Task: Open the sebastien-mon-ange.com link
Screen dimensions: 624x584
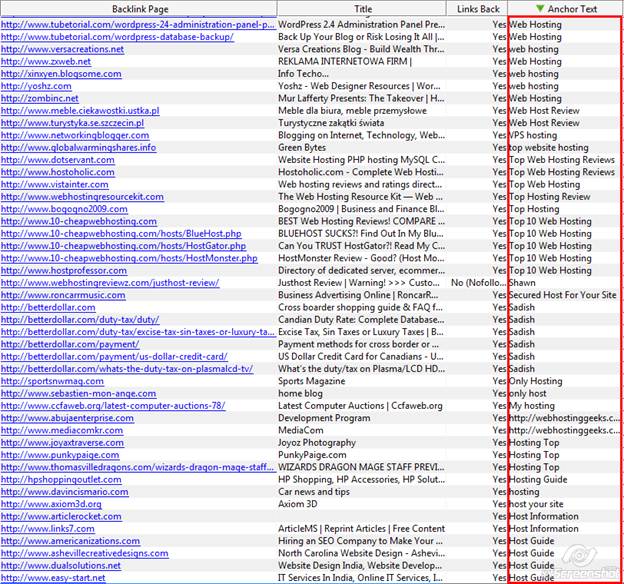Action: coord(78,394)
